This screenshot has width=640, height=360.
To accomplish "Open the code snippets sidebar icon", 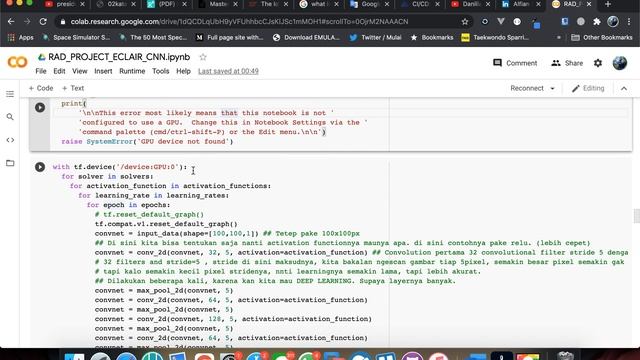I will click(10, 140).
